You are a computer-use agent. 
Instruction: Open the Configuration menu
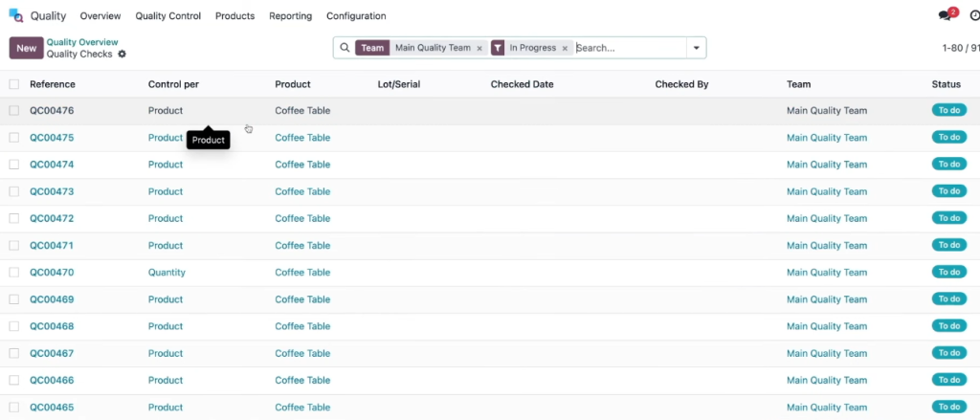pos(356,16)
